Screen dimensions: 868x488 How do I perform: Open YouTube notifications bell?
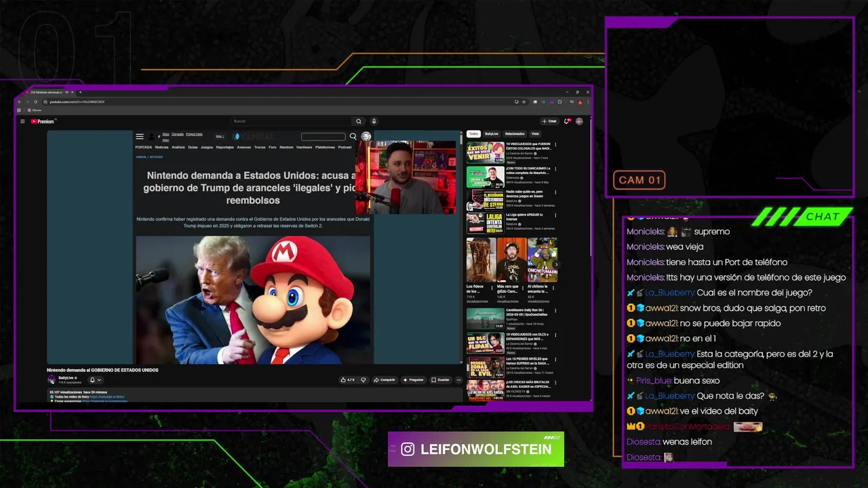[567, 121]
